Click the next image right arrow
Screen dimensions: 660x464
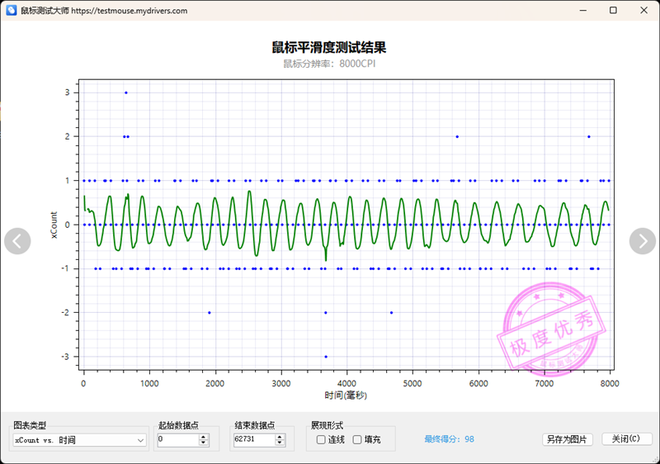point(642,241)
